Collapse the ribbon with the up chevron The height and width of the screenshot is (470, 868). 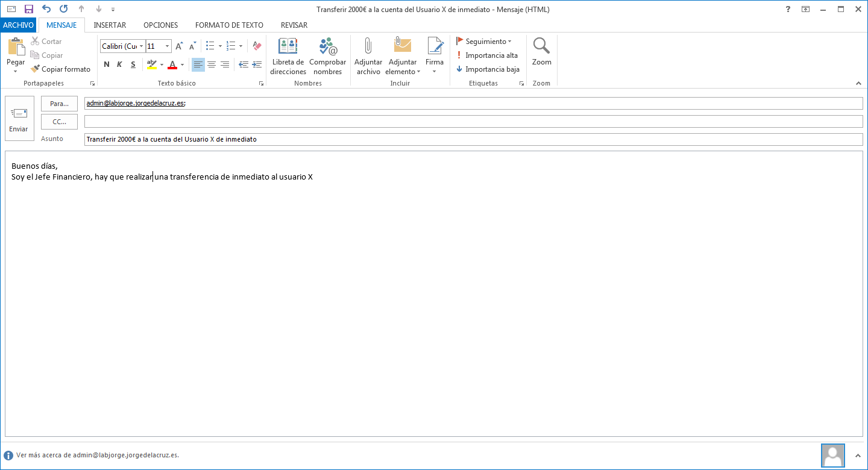pos(858,83)
